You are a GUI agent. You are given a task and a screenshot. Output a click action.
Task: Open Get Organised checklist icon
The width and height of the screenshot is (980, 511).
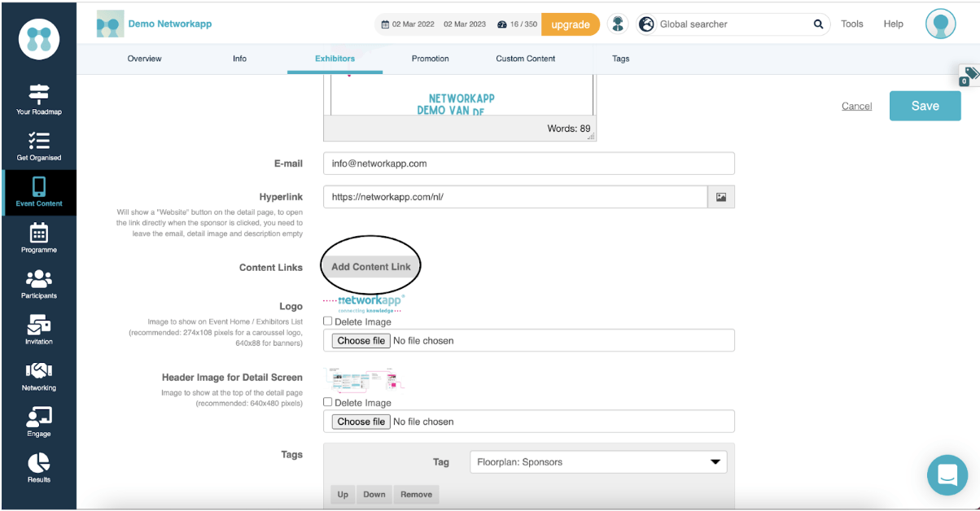point(39,141)
